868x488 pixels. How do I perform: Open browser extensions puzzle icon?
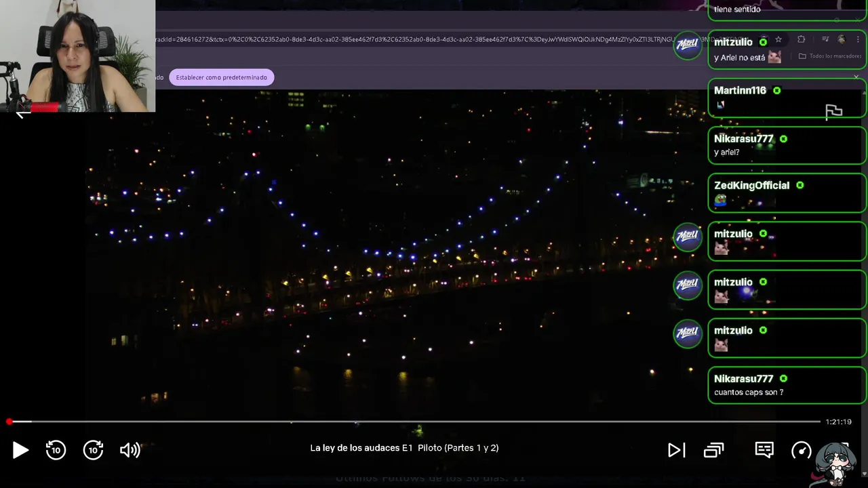pyautogui.click(x=801, y=39)
